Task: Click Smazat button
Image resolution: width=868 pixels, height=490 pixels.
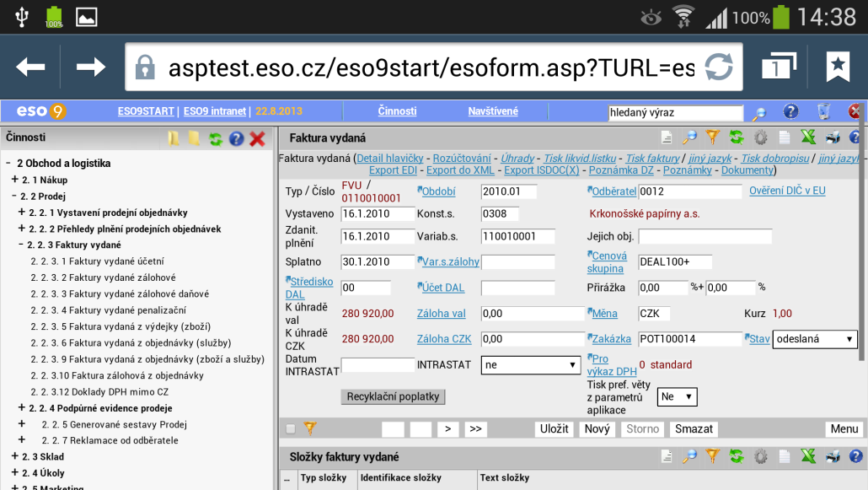Action: 694,429
